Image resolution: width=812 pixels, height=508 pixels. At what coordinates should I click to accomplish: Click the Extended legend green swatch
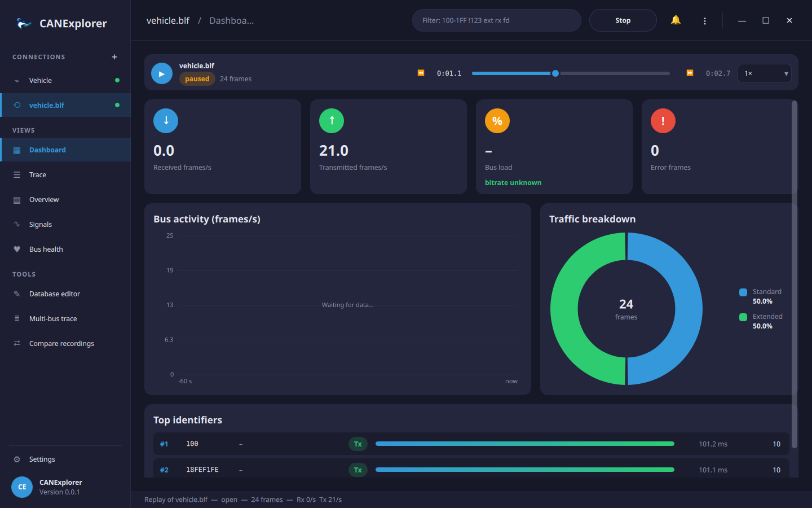pos(743,317)
